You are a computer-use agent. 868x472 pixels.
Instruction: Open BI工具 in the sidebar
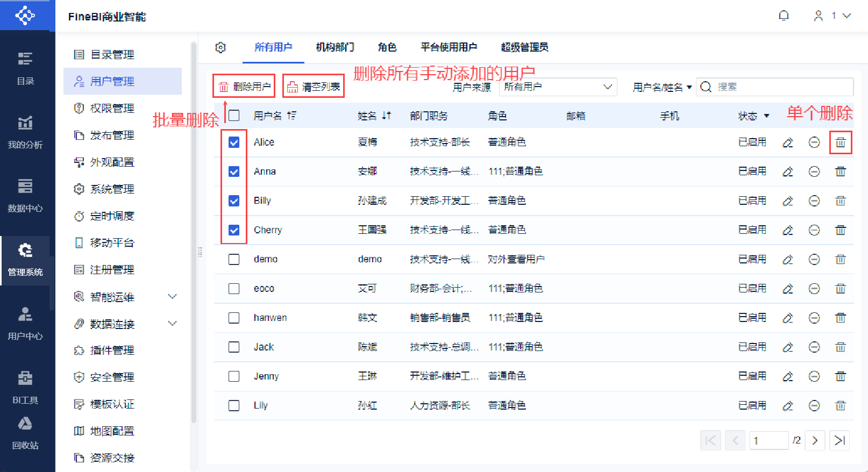click(25, 388)
